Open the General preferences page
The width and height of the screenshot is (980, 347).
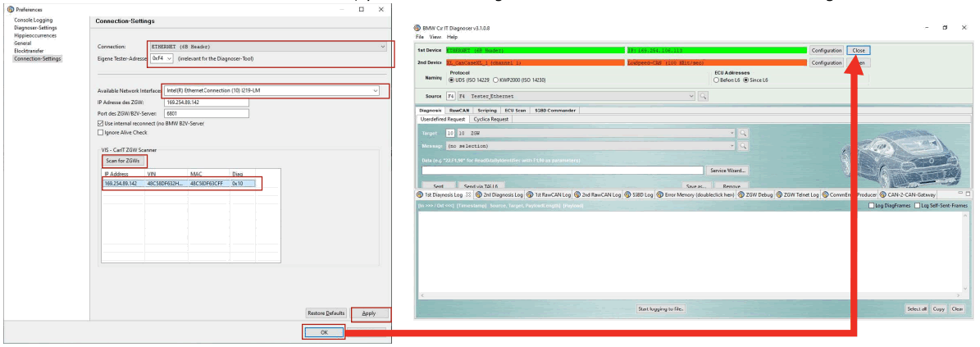(22, 43)
